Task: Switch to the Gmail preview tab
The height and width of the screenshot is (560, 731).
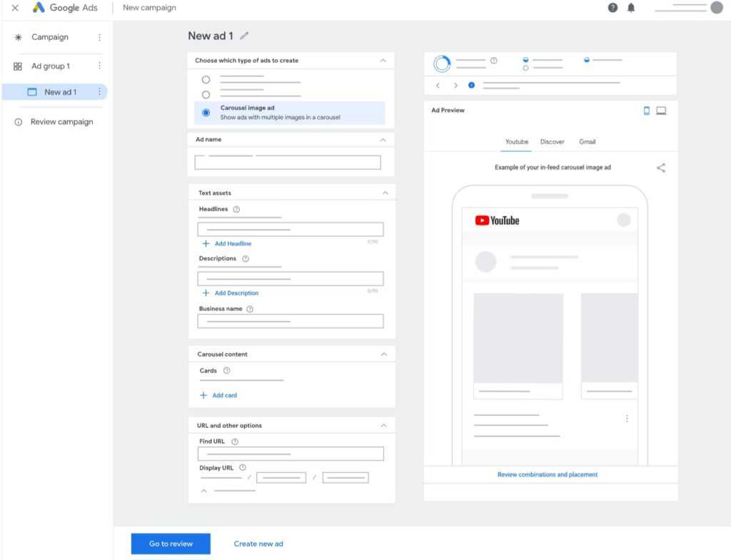Action: tap(587, 142)
